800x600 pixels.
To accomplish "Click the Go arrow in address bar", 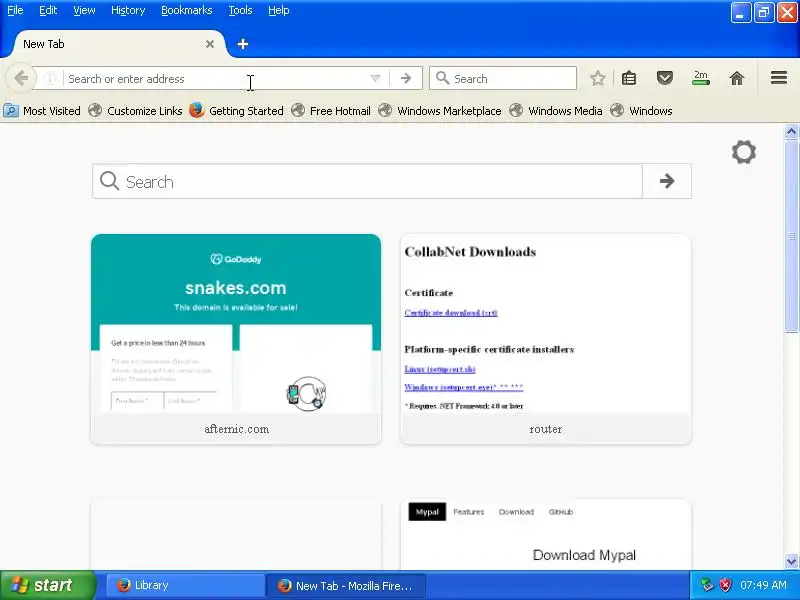I will point(406,79).
